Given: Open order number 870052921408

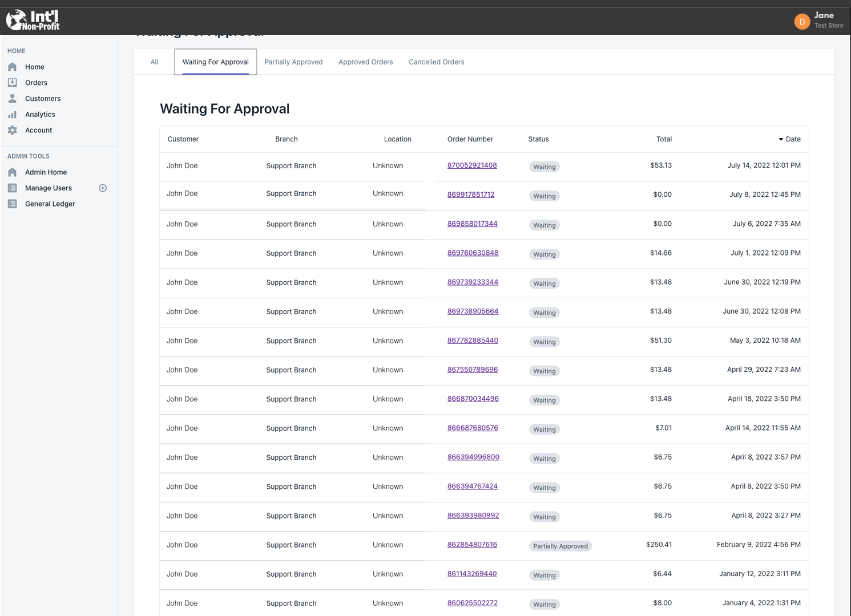Looking at the screenshot, I should tap(472, 165).
